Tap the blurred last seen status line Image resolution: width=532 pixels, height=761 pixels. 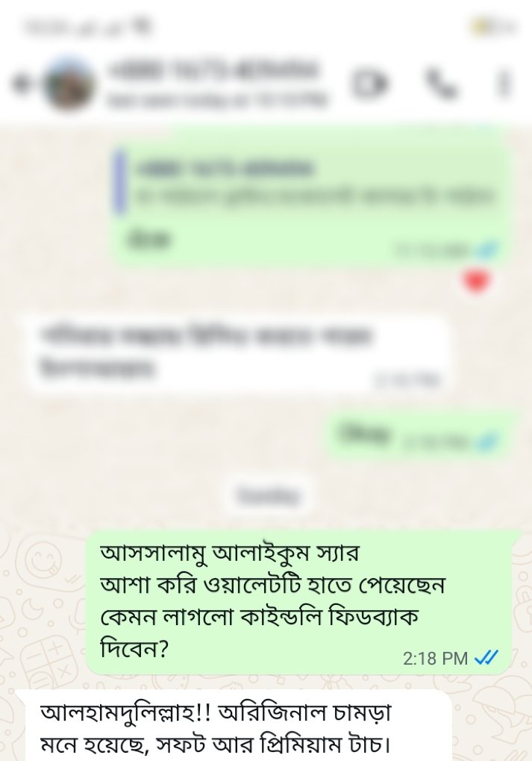point(218,101)
